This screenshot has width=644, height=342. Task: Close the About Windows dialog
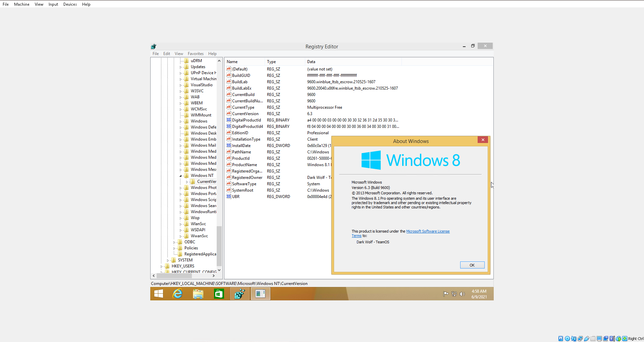(483, 140)
